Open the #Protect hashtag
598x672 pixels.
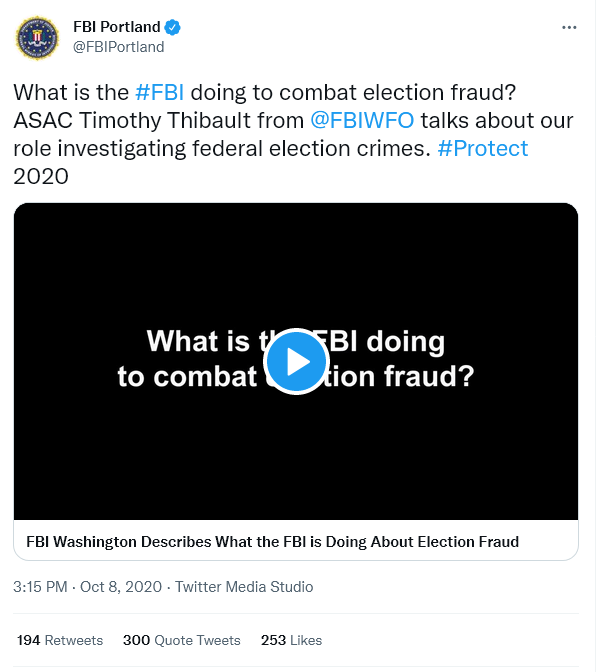pos(483,149)
